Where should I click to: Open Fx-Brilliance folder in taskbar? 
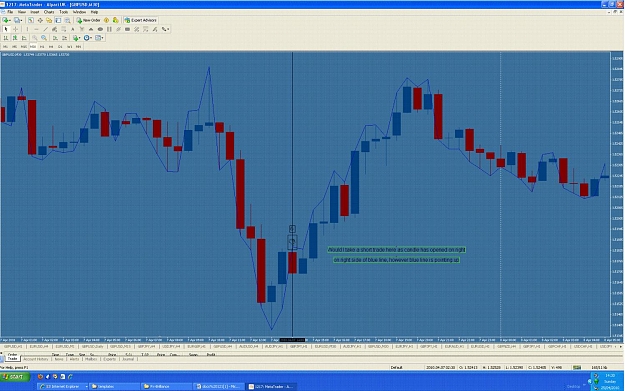click(x=167, y=386)
